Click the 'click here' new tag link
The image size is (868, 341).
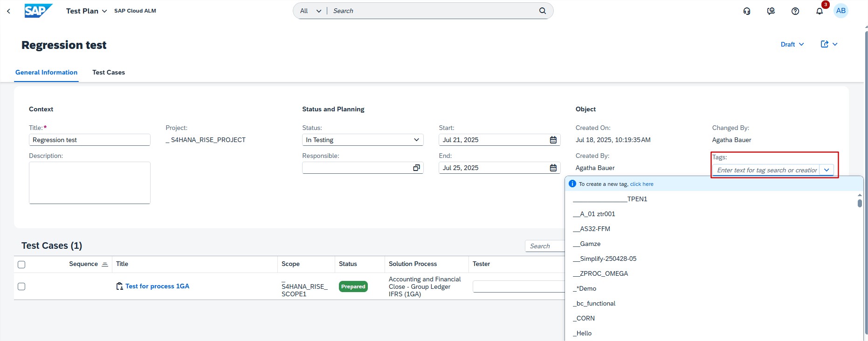641,184
